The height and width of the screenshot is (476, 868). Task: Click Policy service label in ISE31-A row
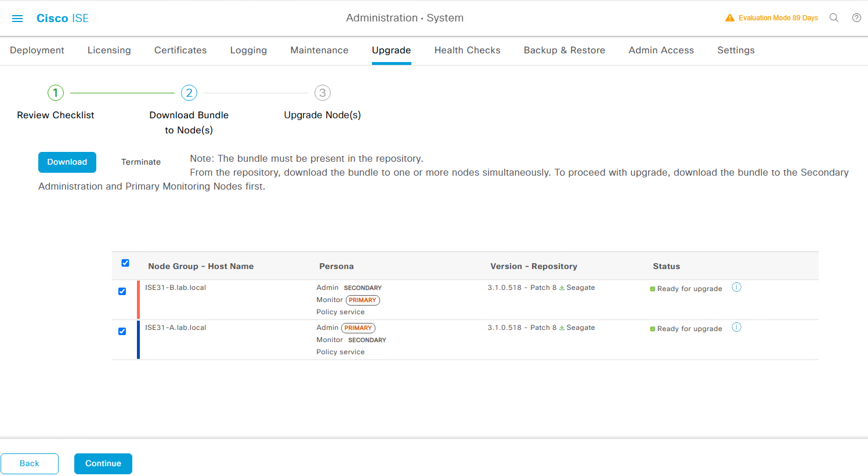pyautogui.click(x=341, y=352)
